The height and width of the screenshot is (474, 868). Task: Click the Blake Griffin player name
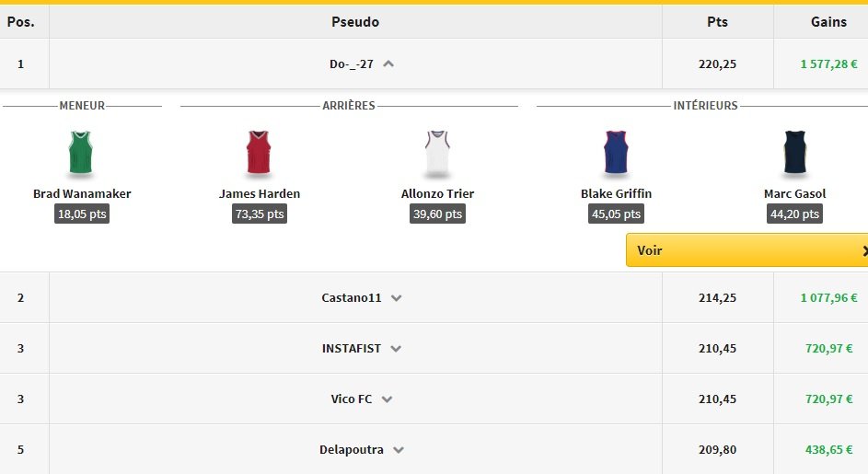[x=616, y=194]
